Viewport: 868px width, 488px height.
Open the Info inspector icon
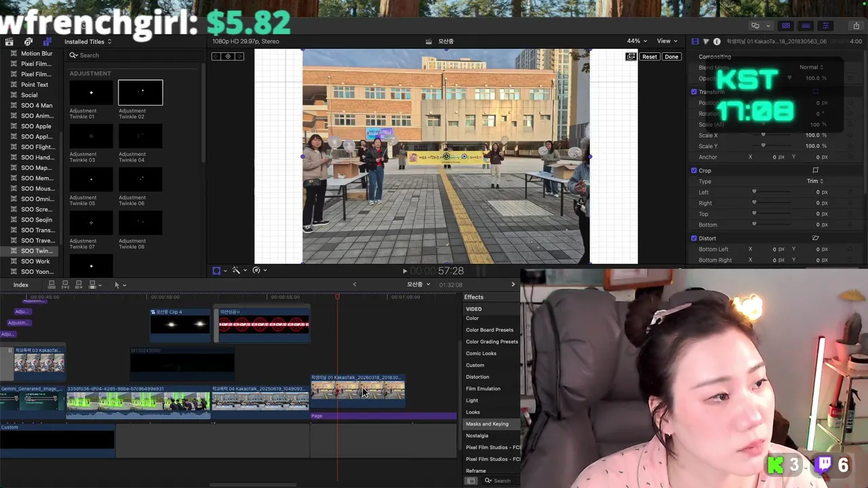[x=717, y=41]
